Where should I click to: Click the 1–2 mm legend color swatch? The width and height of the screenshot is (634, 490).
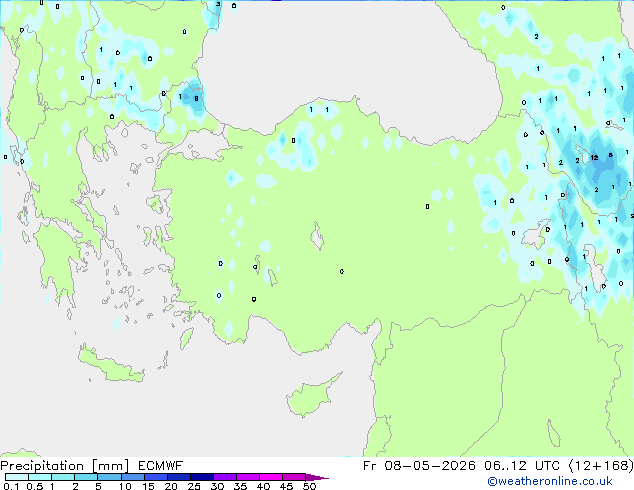point(63,477)
